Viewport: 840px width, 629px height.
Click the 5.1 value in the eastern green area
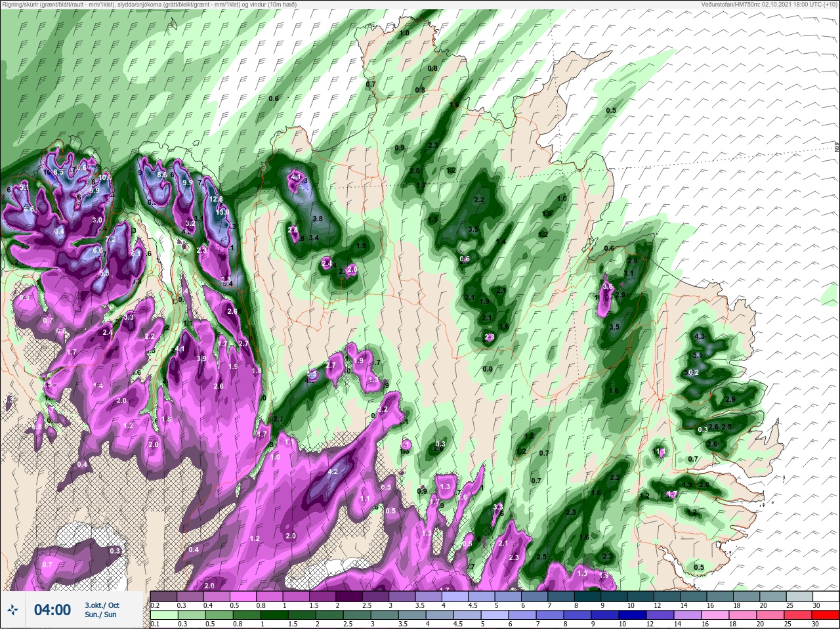pyautogui.click(x=698, y=355)
